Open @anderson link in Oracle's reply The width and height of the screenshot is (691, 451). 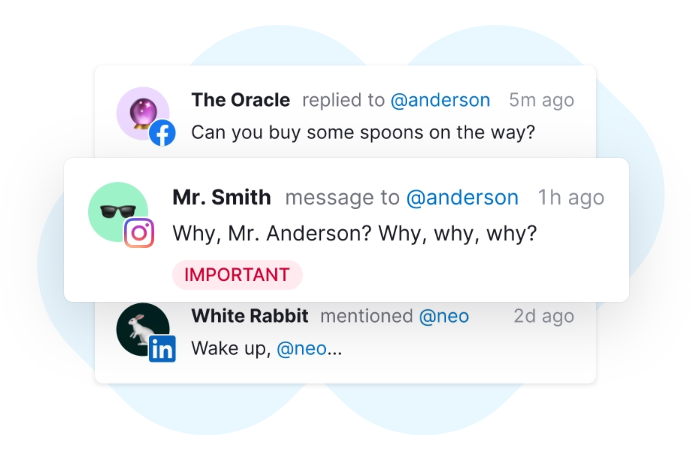[x=440, y=101]
